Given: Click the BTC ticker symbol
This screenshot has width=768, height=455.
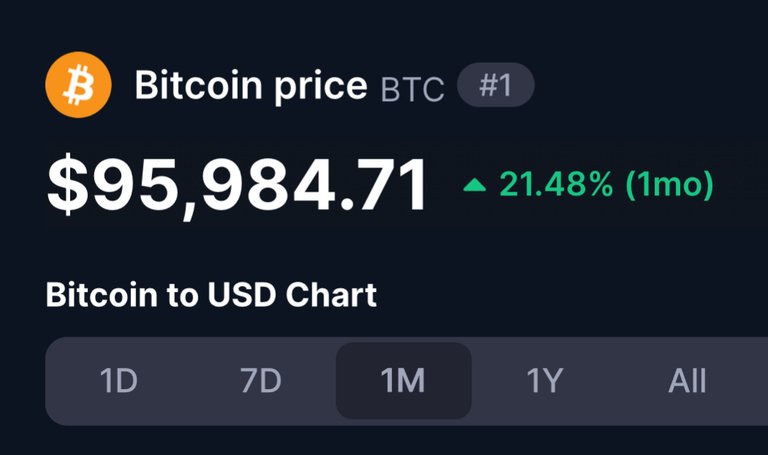Looking at the screenshot, I should coord(412,90).
